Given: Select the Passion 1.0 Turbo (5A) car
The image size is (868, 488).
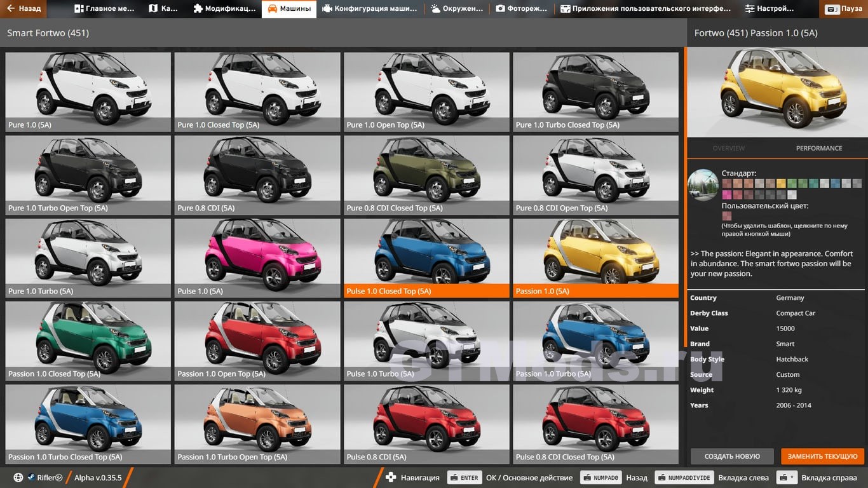Looking at the screenshot, I should click(x=595, y=341).
